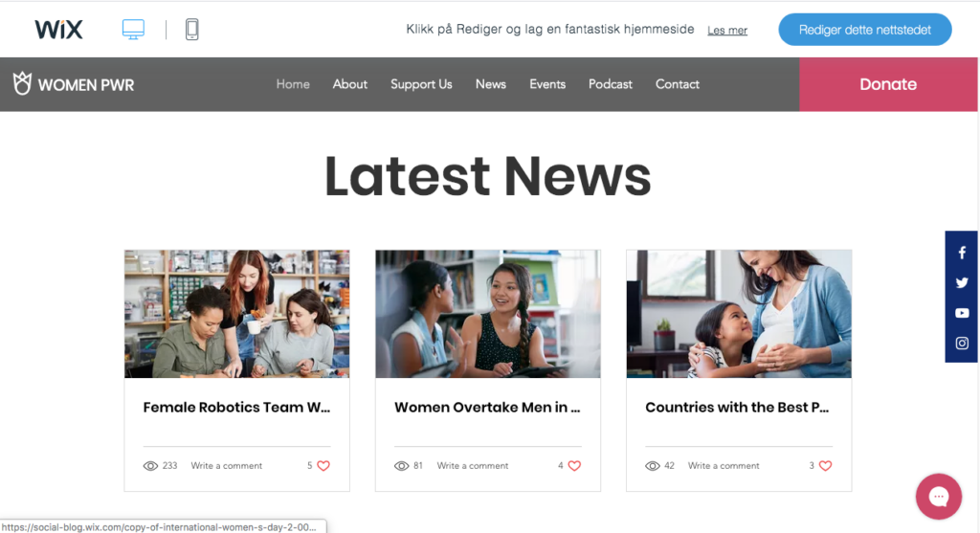Click the WOMEN PWR site logo

[x=74, y=84]
